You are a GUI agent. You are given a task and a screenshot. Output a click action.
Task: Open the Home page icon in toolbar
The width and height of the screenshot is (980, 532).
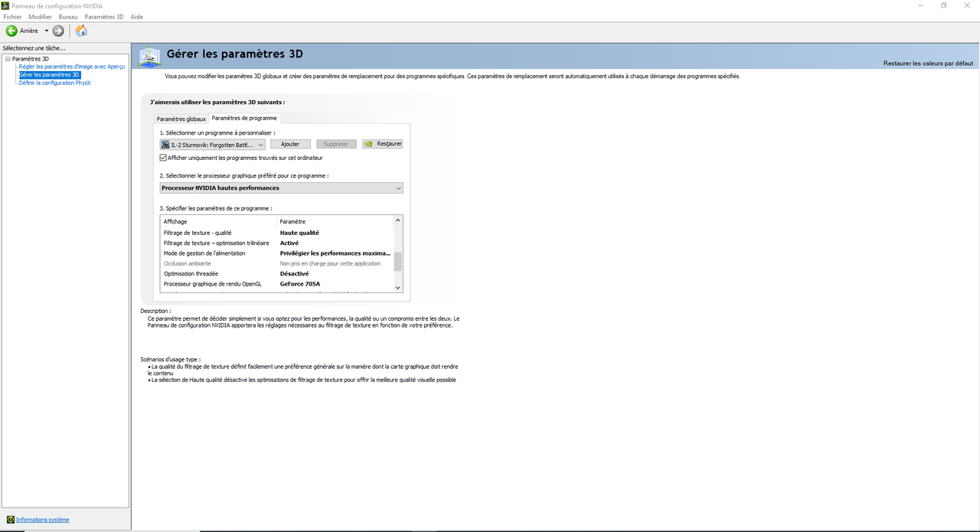81,31
